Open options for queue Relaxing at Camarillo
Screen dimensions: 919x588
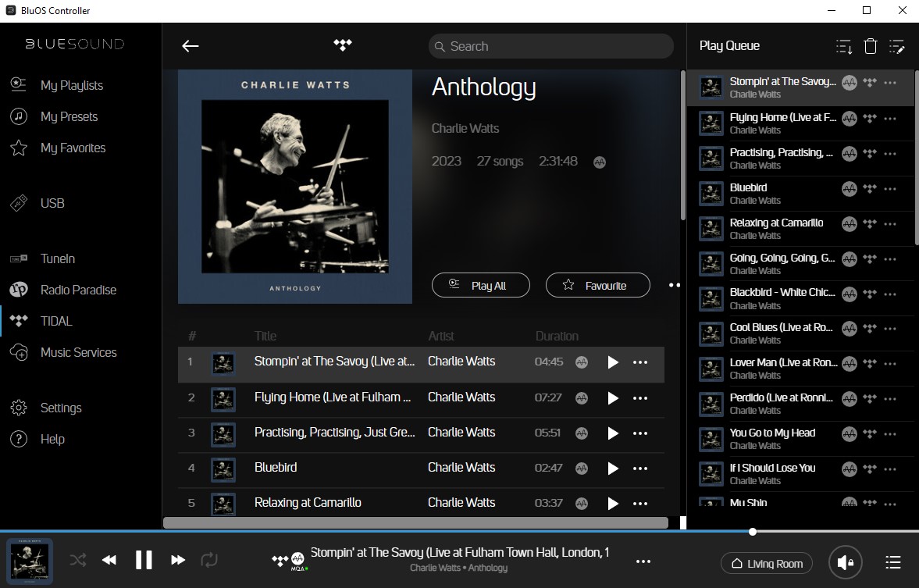point(889,224)
